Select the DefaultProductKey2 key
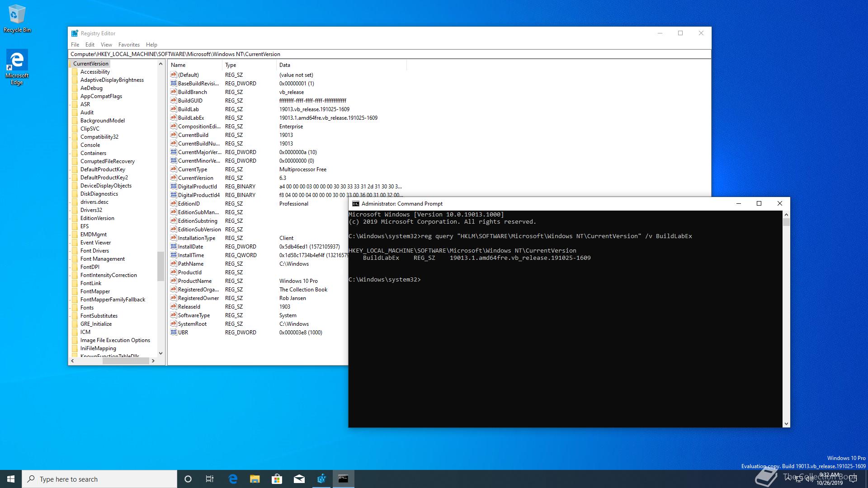The image size is (868, 488). click(104, 178)
